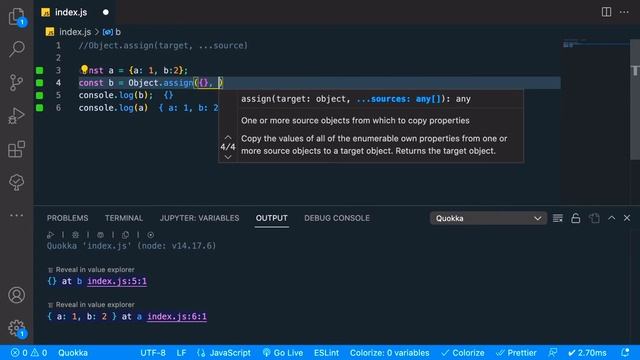This screenshot has height=360, width=640.
Task: Show next signature overload
Action: (x=228, y=157)
